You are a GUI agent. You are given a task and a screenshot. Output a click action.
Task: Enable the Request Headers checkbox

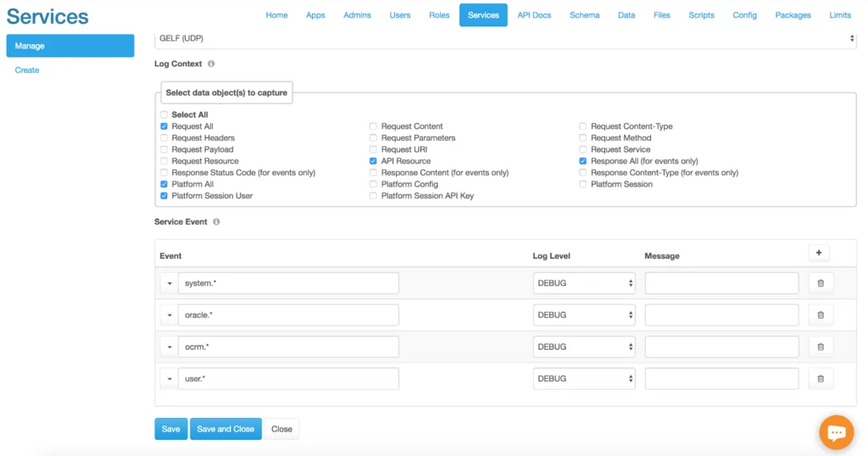point(164,138)
